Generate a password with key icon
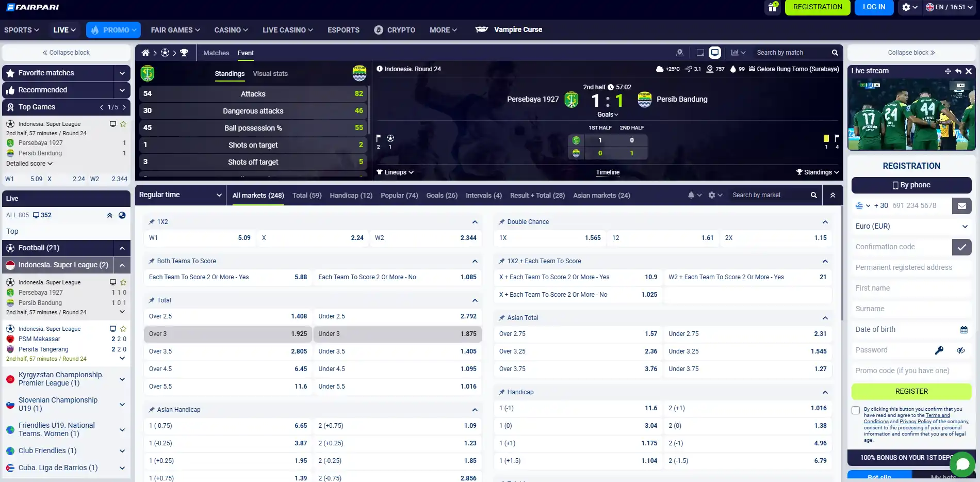 939,350
